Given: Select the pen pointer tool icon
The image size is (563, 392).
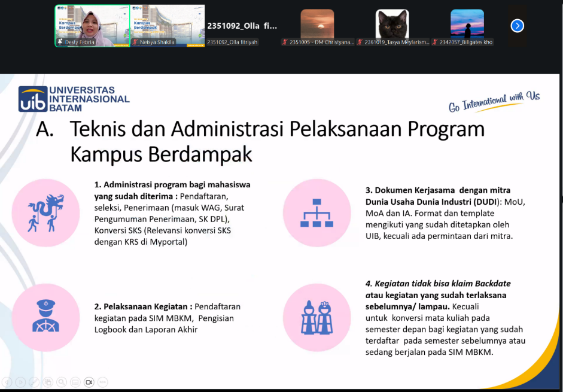Looking at the screenshot, I should (35, 382).
